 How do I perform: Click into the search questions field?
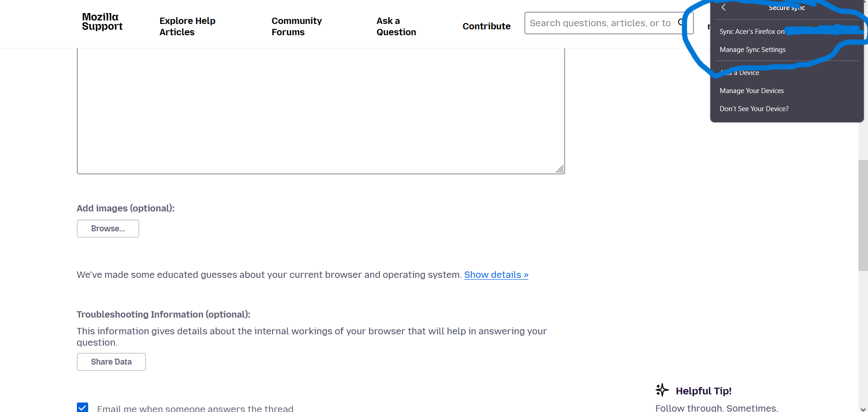coord(601,23)
